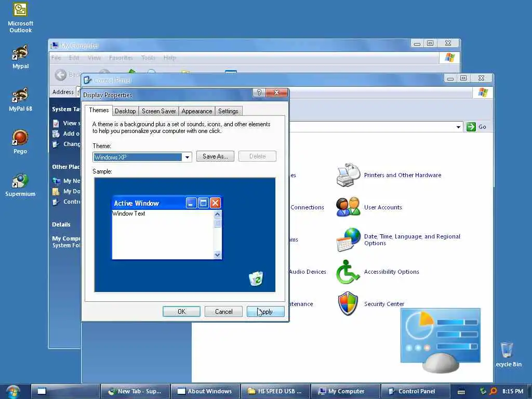Open the Microsoft Outlook desktop icon

click(20, 17)
